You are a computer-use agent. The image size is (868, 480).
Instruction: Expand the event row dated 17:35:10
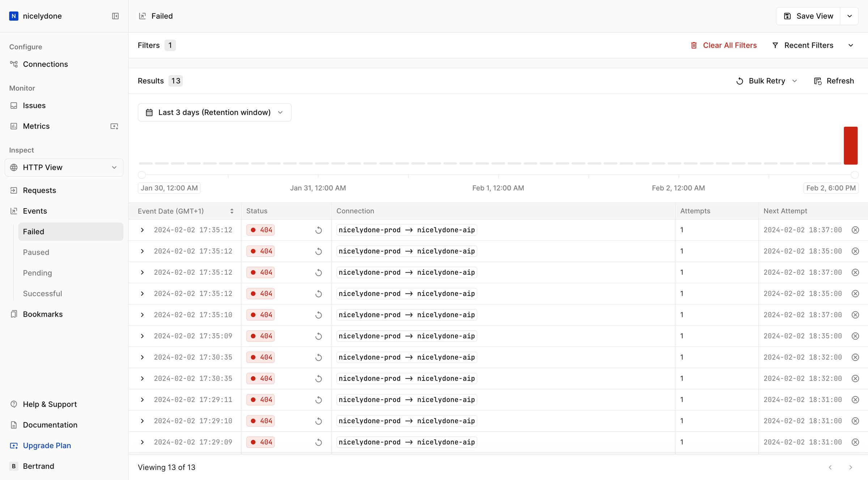[x=142, y=315]
